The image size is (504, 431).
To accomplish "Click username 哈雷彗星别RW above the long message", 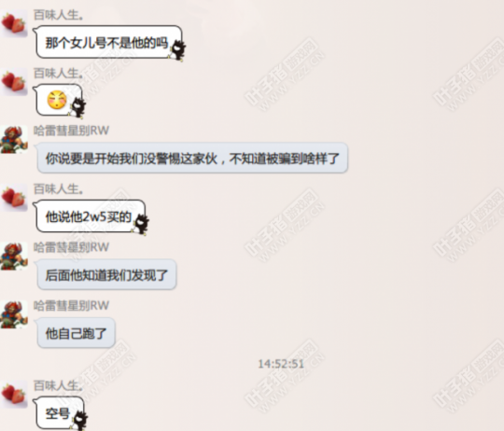I will pyautogui.click(x=71, y=131).
